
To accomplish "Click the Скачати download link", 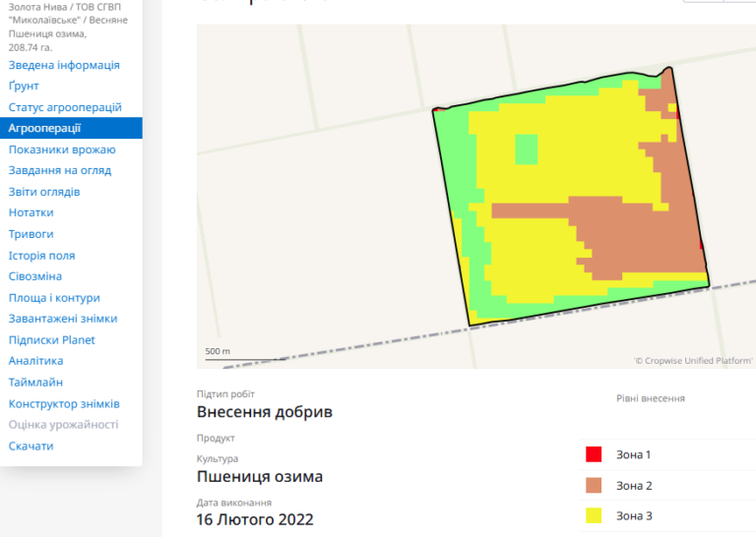I will click(x=31, y=446).
